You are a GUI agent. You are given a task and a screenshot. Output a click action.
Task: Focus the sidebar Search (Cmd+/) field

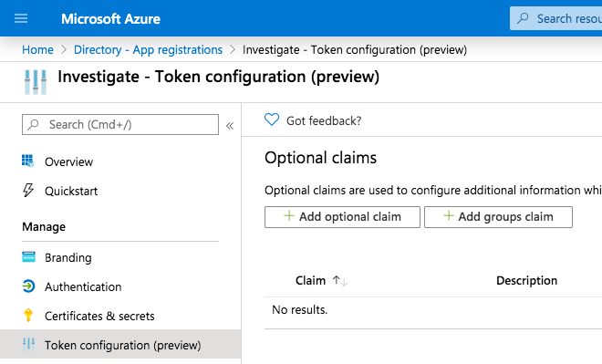click(120, 124)
